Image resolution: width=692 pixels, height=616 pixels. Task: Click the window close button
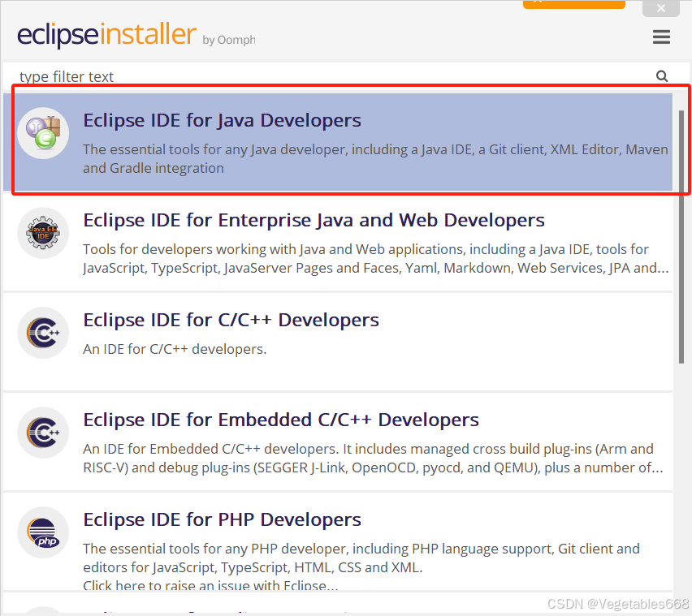point(660,8)
